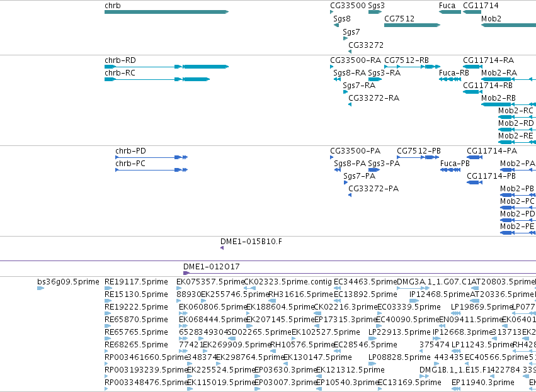Viewport: 536px width, 392px height.
Task: Click the Sgs7-RA transcript label
Action: pos(359,86)
